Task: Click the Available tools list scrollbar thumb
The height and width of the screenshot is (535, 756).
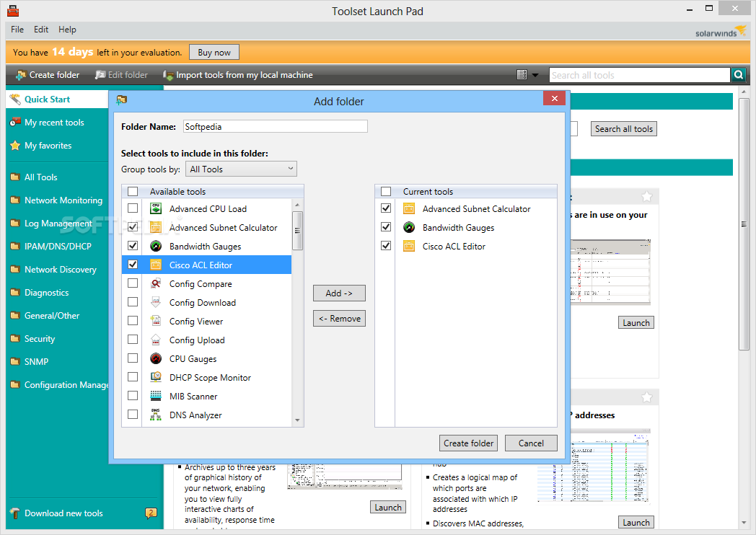Action: click(297, 231)
